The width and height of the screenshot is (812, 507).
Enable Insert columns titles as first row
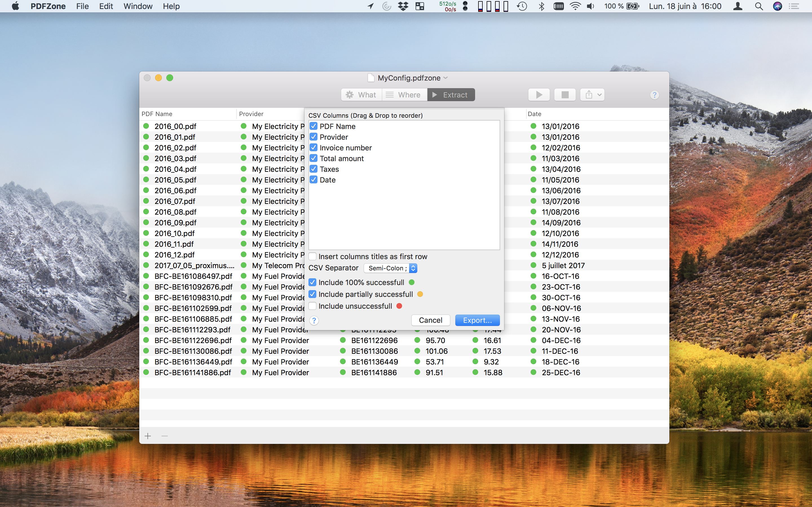[x=312, y=257]
